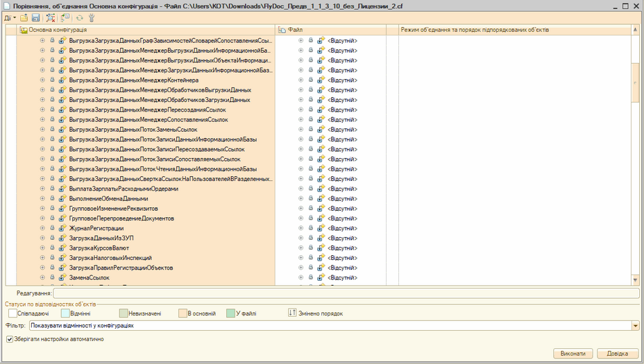The height and width of the screenshot is (364, 644).
Task: Click the wrench settings toolbar icon
Action: (91, 17)
